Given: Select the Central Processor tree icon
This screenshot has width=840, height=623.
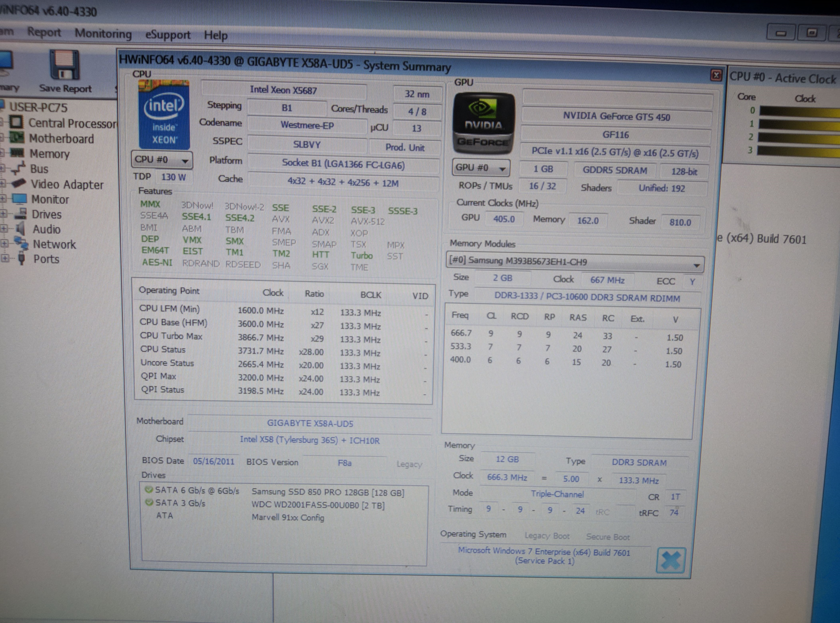Looking at the screenshot, I should [x=16, y=122].
